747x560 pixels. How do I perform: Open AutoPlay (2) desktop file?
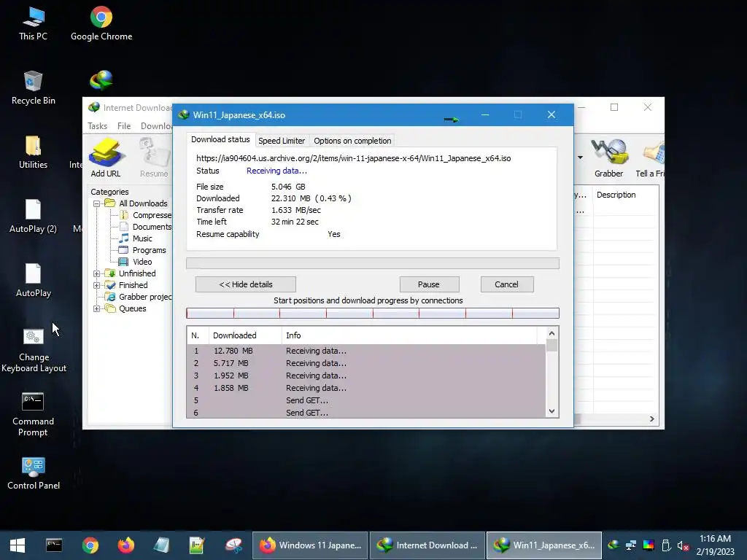click(x=33, y=217)
